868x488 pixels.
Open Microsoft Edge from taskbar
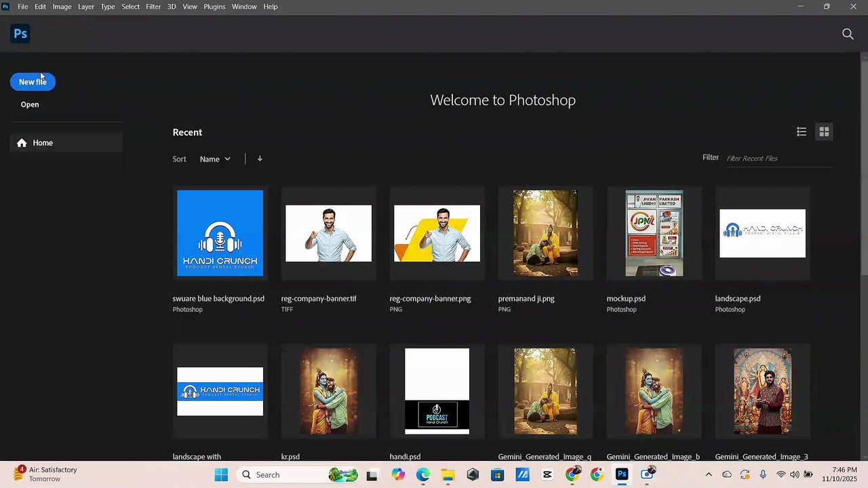(422, 475)
